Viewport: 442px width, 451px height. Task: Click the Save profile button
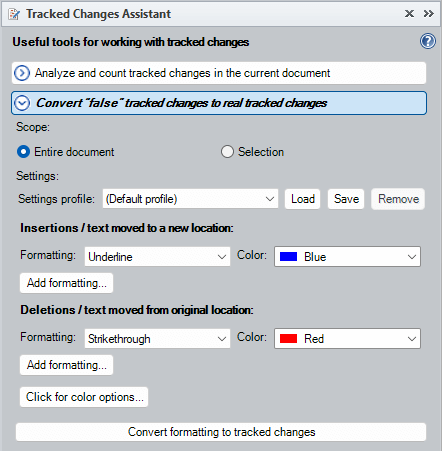pyautogui.click(x=346, y=199)
